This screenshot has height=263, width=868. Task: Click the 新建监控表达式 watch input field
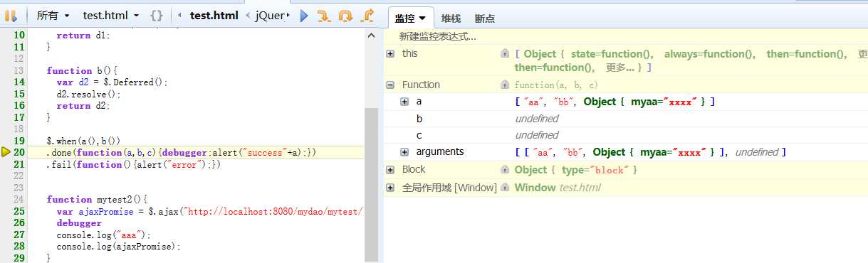[x=625, y=36]
